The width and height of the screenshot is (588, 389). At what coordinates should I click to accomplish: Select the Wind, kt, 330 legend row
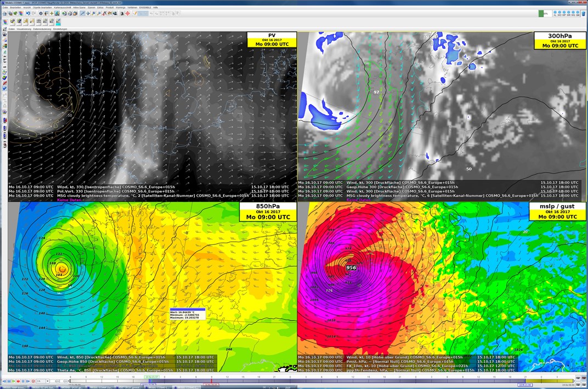pyautogui.click(x=149, y=187)
